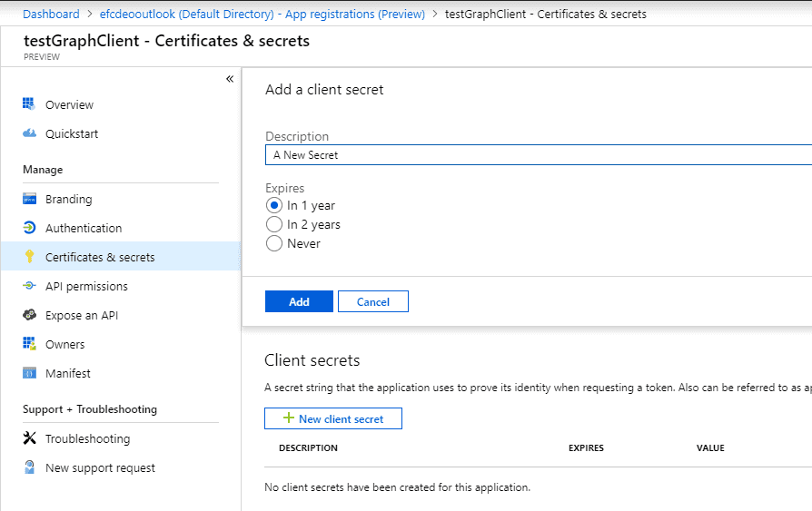Select the In 1 year radio button
Image resolution: width=812 pixels, height=511 pixels.
pos(274,205)
